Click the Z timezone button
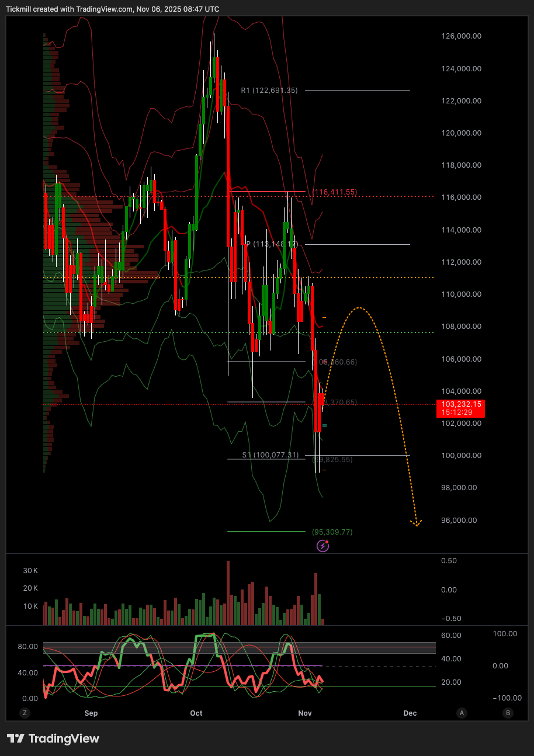 pos(25,713)
